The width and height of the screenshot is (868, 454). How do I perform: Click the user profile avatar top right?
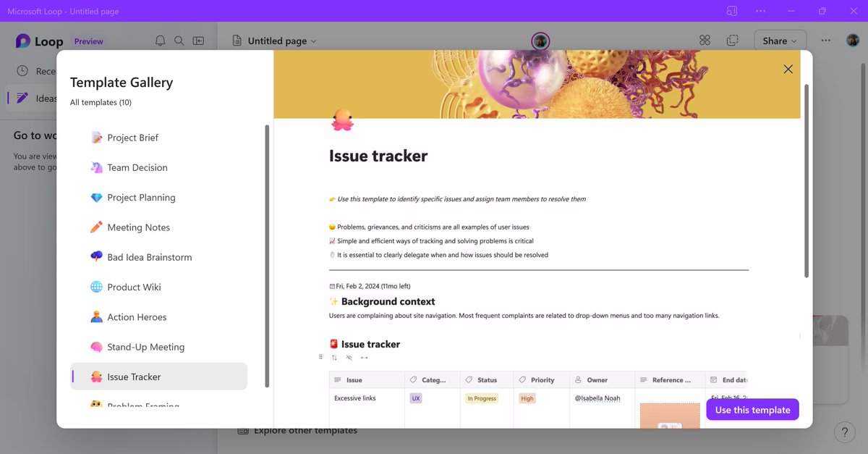(853, 41)
